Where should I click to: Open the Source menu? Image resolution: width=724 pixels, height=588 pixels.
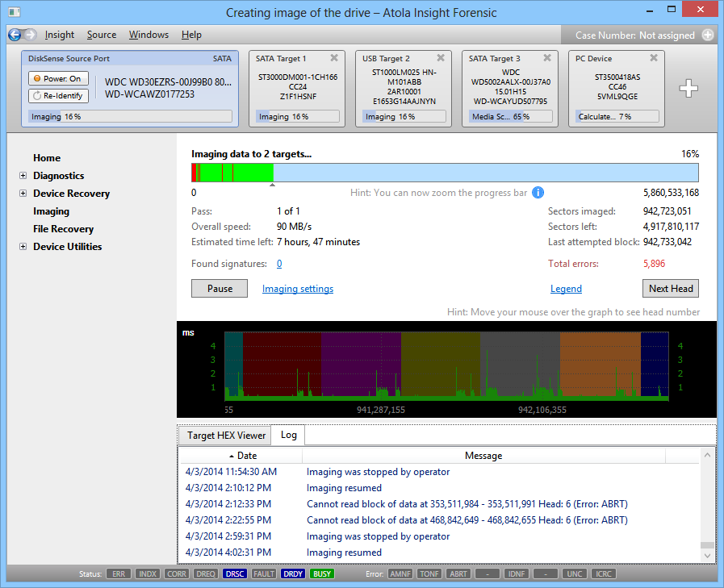(x=102, y=35)
